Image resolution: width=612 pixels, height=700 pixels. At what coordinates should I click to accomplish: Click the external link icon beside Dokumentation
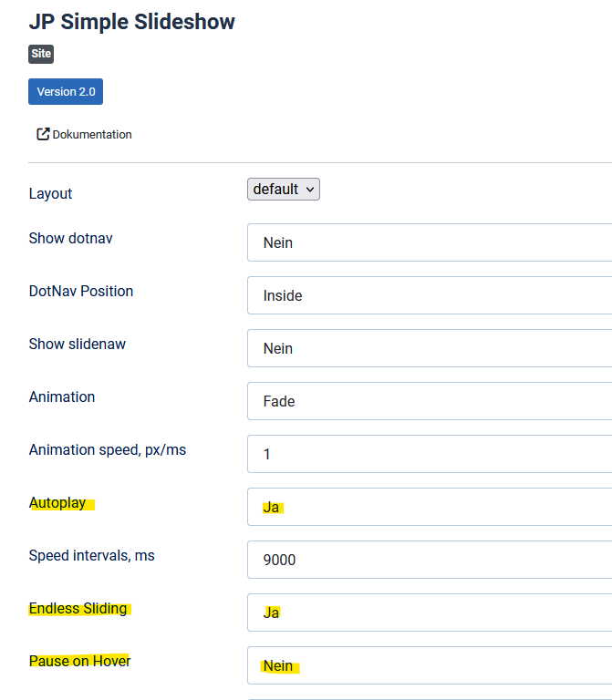coord(43,134)
